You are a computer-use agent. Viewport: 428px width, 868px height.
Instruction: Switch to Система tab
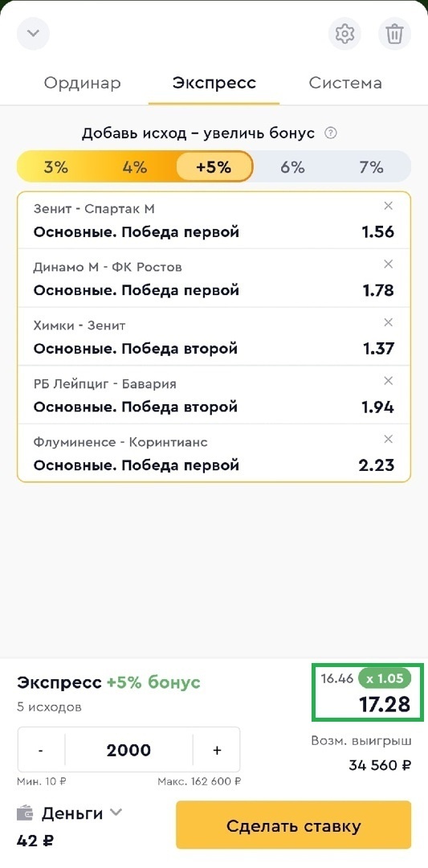coord(345,83)
